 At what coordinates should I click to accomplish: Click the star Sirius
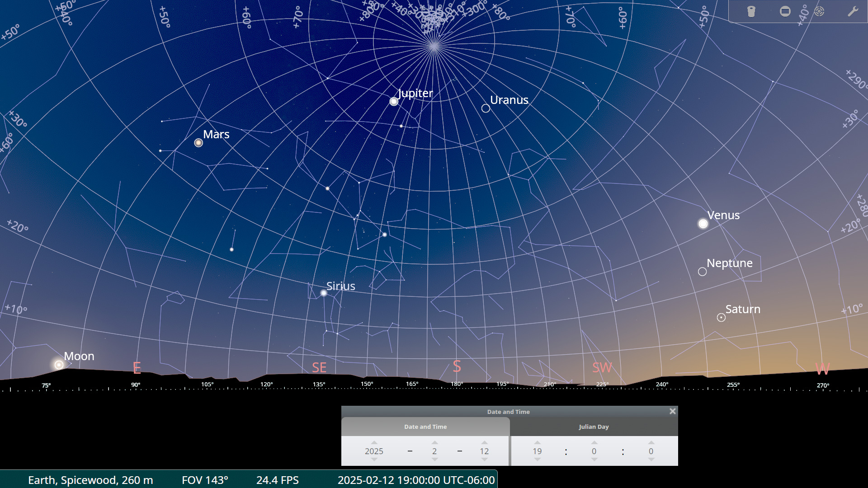324,293
